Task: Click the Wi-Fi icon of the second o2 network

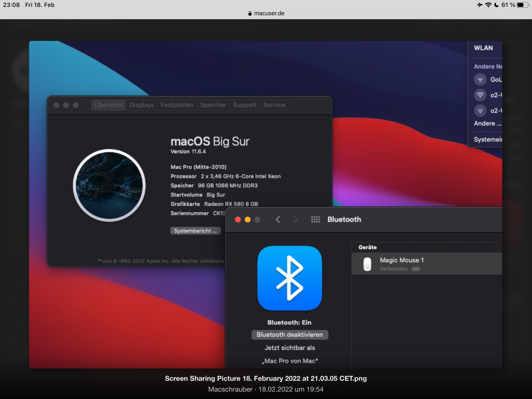Action: pyautogui.click(x=480, y=110)
